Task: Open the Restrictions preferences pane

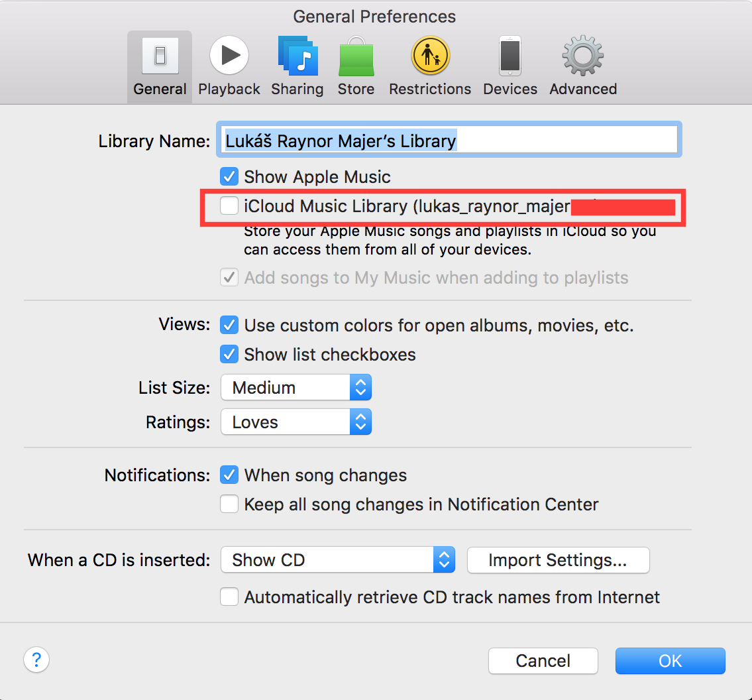Action: [430, 67]
